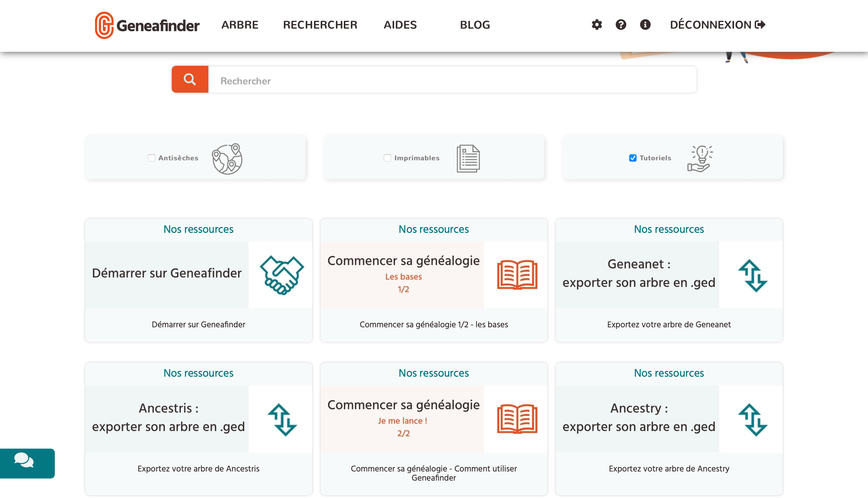Open the RECHERCHER menu
This screenshot has height=498, width=868.
[x=320, y=25]
